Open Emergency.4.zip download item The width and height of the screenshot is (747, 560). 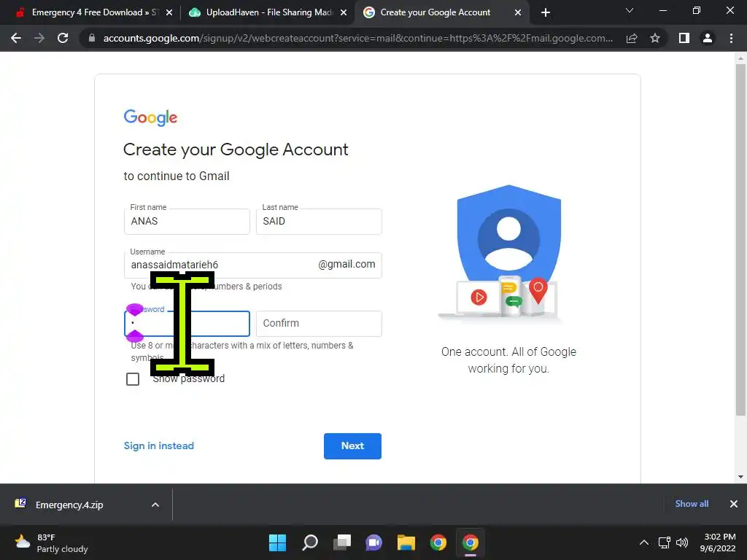[x=69, y=505]
